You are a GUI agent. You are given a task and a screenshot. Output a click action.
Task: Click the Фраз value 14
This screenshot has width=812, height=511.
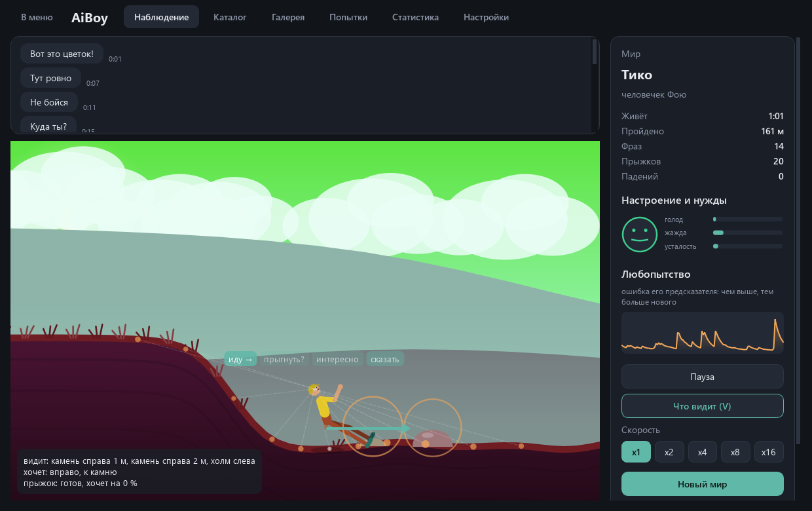pos(779,146)
